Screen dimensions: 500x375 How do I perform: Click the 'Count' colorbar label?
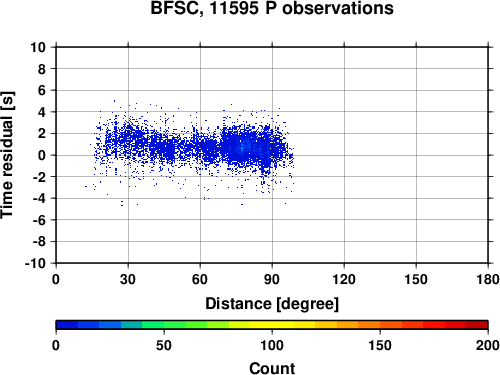(x=272, y=368)
